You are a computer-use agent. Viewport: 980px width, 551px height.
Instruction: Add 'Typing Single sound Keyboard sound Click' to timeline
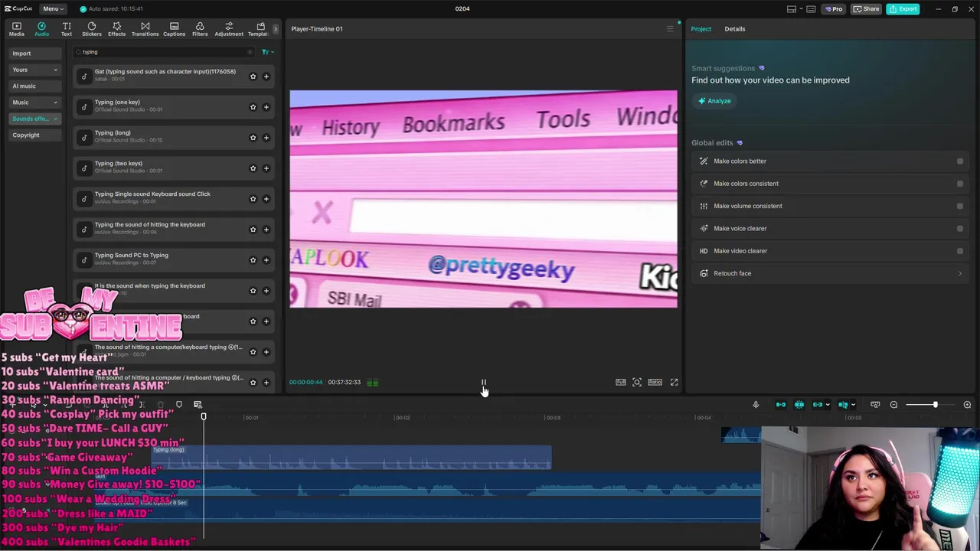click(x=266, y=199)
